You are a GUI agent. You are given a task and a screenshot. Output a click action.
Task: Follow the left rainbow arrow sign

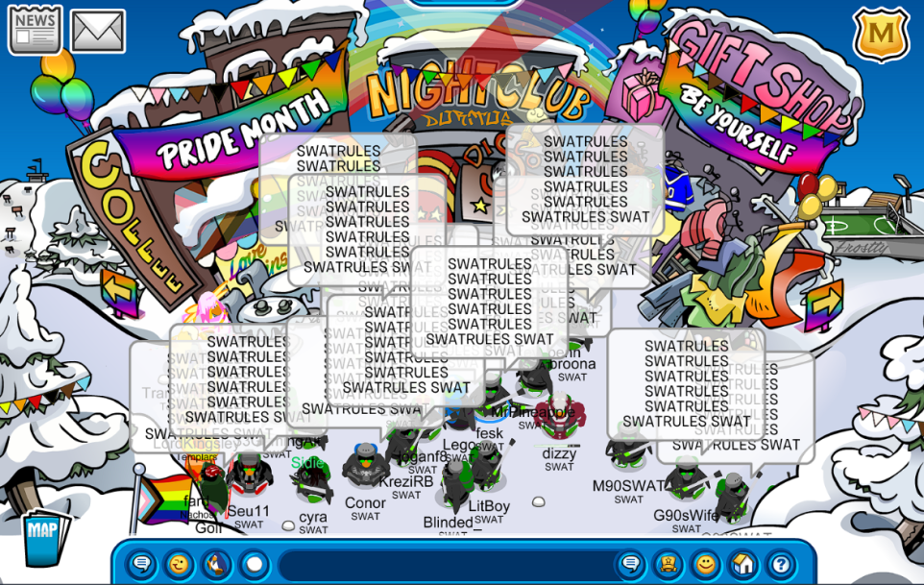120,292
